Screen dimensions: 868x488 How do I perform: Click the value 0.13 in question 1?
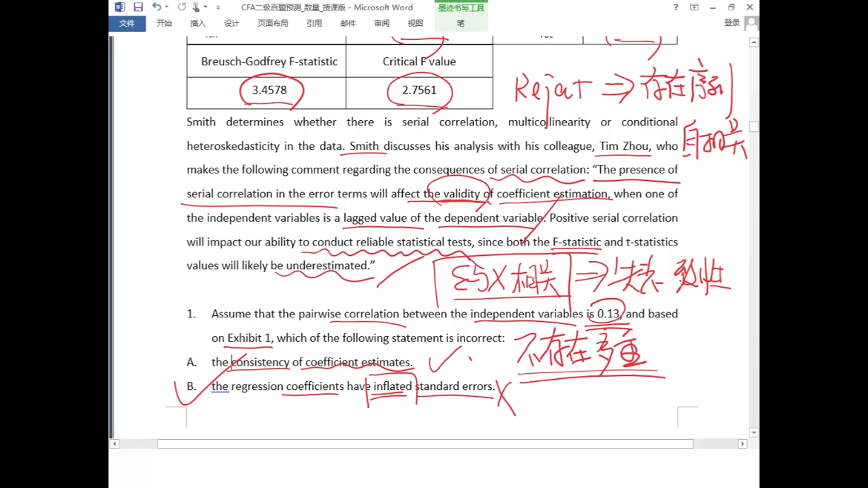(608, 314)
